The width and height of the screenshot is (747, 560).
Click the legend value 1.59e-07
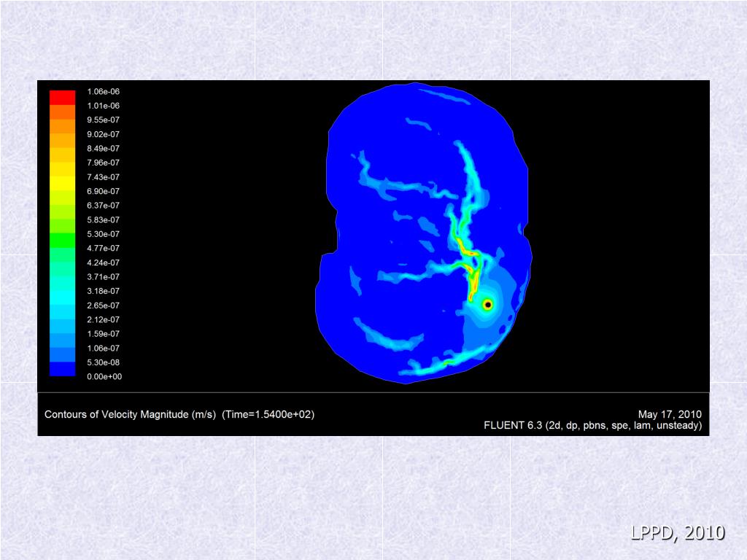coord(103,334)
